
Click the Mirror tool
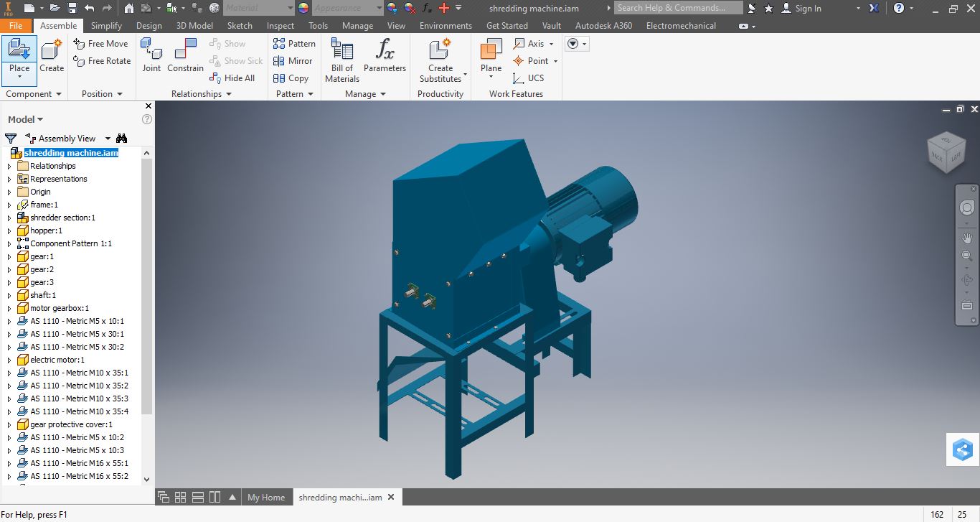coord(293,61)
